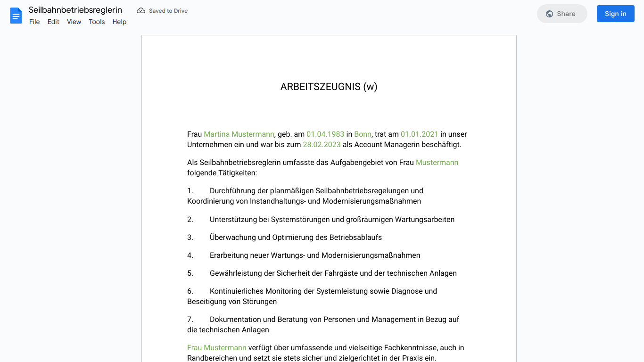Open the Edit menu
The image size is (644, 362).
[53, 22]
